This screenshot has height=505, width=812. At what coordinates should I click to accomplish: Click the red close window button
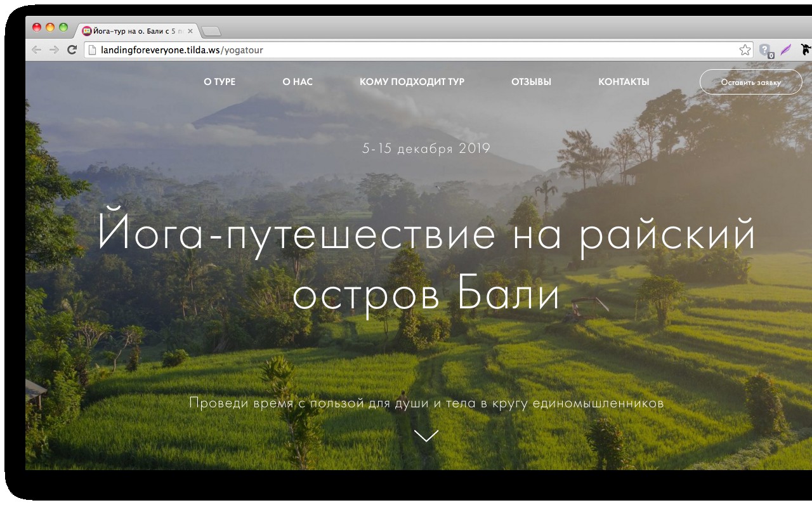point(37,27)
